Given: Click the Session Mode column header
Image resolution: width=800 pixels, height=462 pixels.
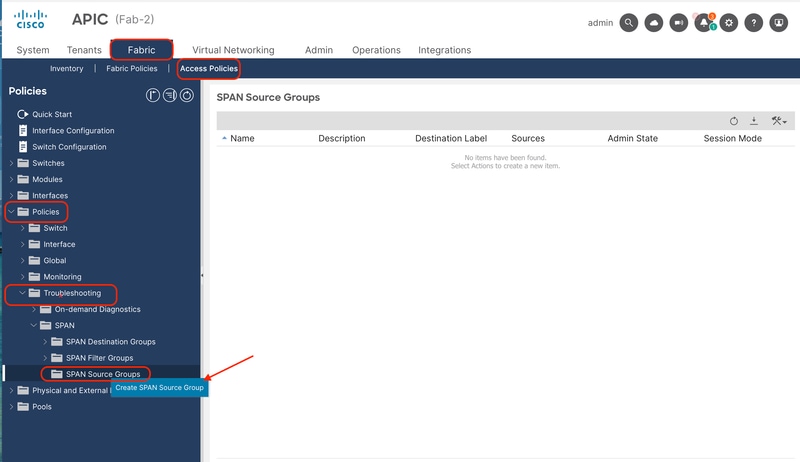Looking at the screenshot, I should tap(733, 138).
